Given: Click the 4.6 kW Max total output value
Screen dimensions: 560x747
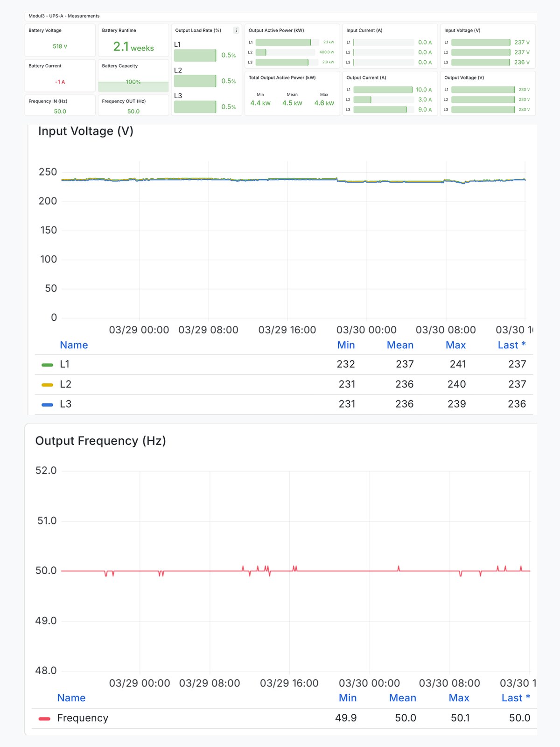Looking at the screenshot, I should click(x=324, y=103).
